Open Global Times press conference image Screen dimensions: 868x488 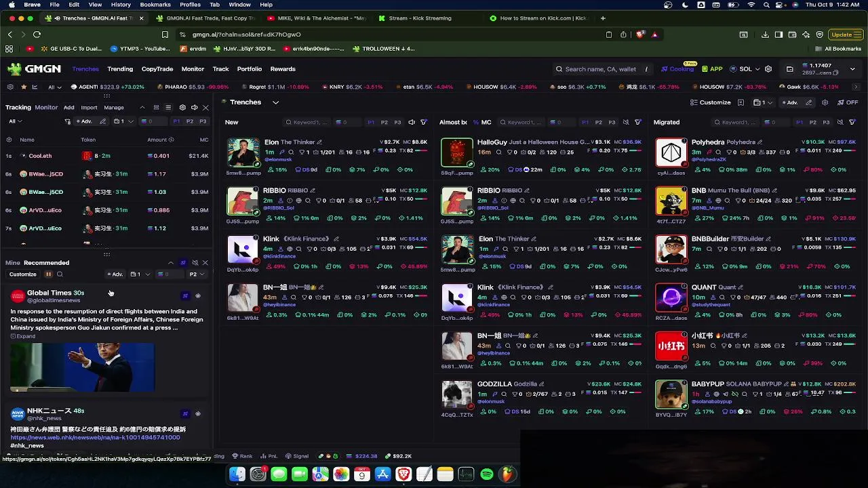click(x=82, y=367)
